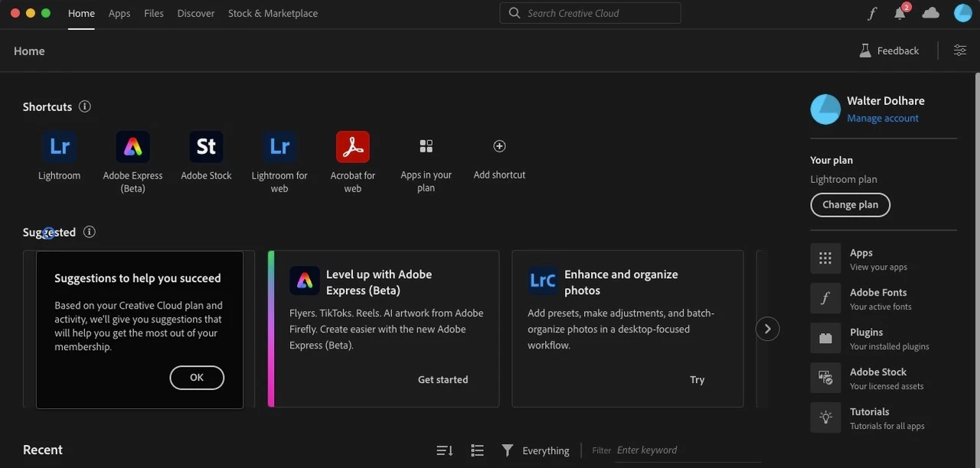
Task: Click the Lightroom plan label
Action: (x=844, y=179)
